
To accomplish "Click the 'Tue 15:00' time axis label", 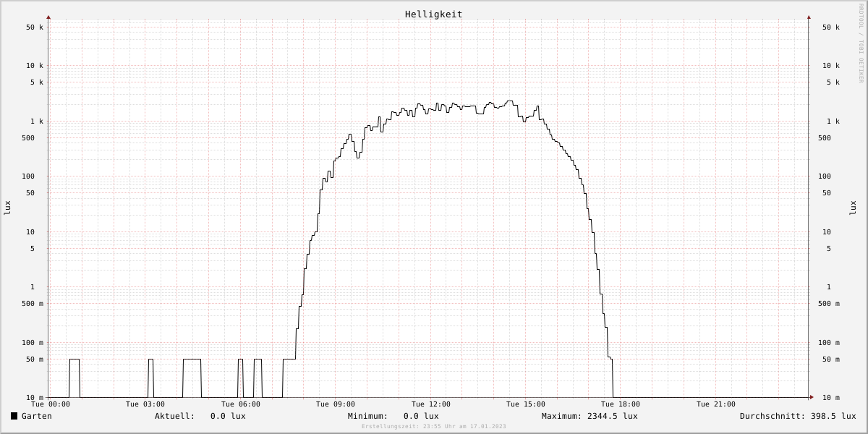I will (x=526, y=404).
